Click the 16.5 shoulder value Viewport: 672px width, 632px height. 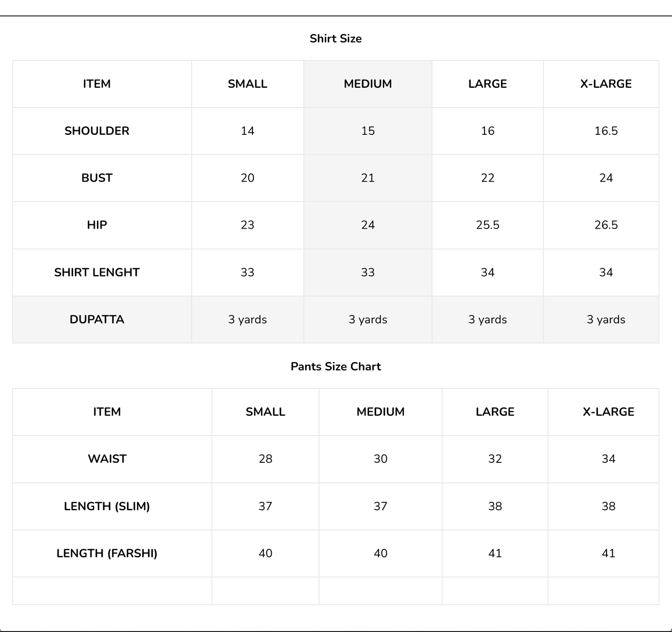coord(605,131)
